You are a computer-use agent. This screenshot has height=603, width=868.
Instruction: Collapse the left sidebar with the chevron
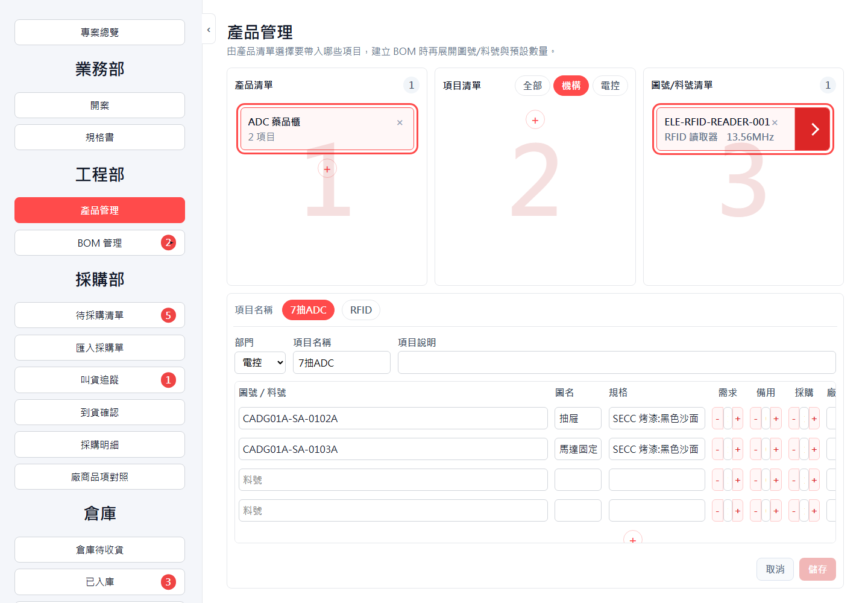[209, 30]
